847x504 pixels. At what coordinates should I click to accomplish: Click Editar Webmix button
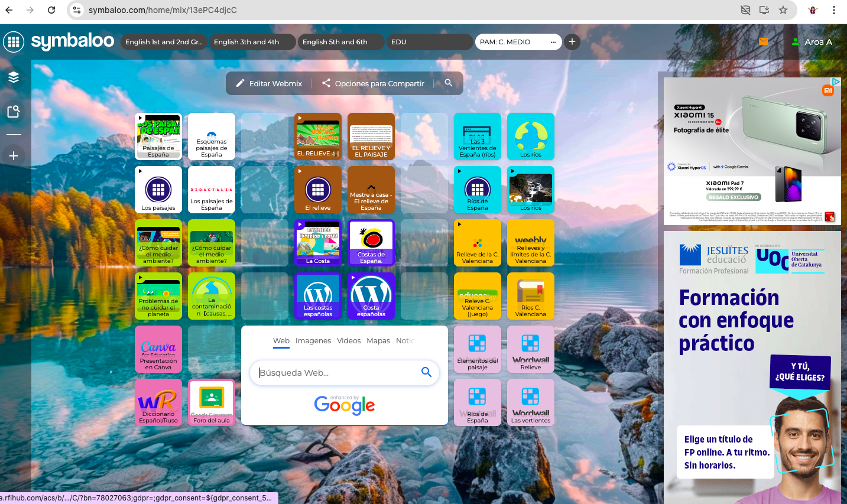point(269,83)
